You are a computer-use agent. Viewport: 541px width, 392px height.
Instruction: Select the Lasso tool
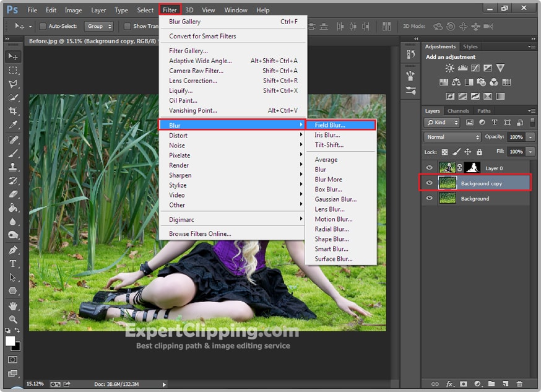tap(13, 84)
